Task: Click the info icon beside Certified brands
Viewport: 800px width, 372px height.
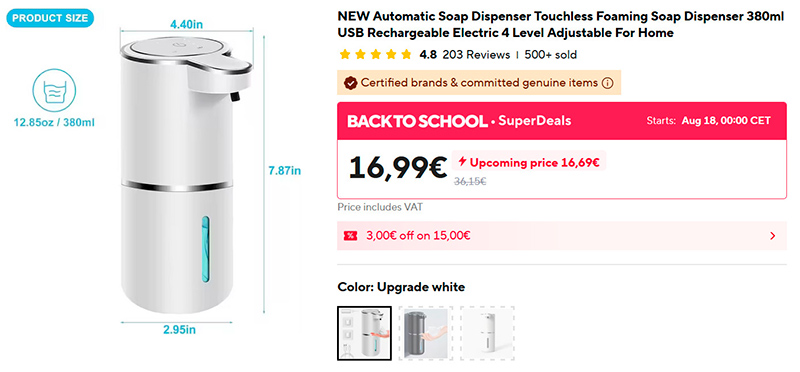Action: 607,83
